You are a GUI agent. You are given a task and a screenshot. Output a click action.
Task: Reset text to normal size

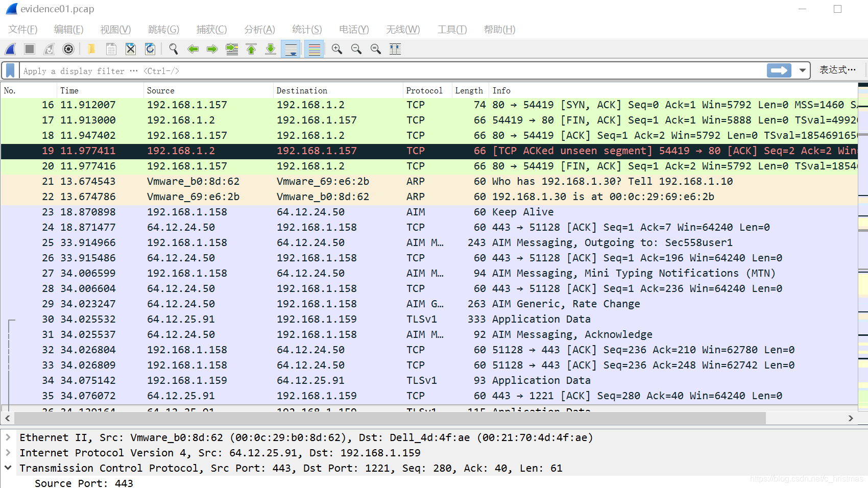click(x=376, y=49)
